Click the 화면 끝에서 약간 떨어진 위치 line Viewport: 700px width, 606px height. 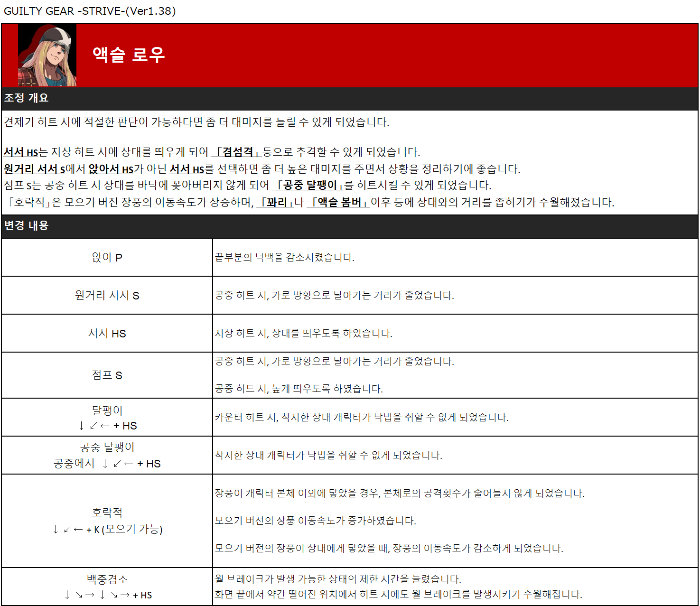click(399, 595)
